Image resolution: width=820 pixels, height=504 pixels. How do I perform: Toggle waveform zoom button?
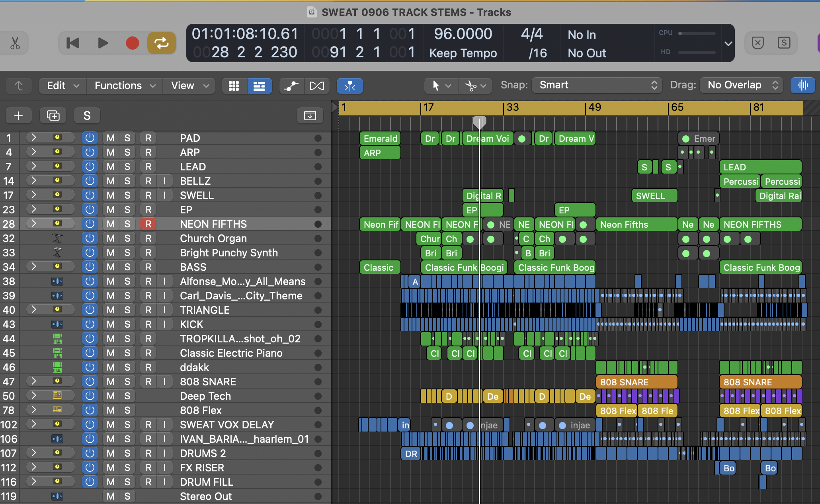(802, 85)
